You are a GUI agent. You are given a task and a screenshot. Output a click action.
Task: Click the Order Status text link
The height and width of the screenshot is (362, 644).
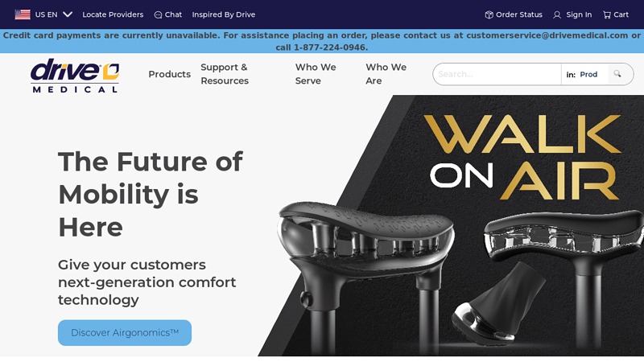[x=519, y=14]
